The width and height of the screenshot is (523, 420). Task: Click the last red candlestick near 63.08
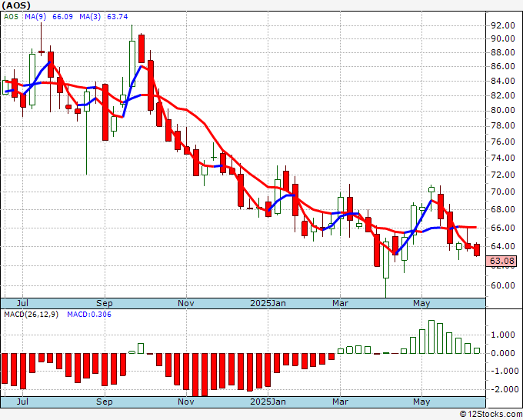[x=477, y=250]
